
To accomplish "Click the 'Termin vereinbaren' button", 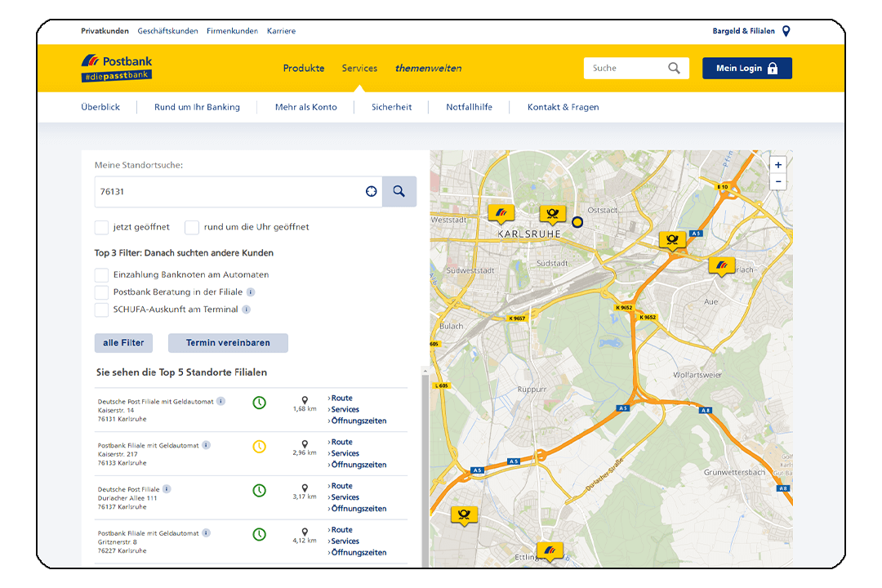I will (x=229, y=343).
